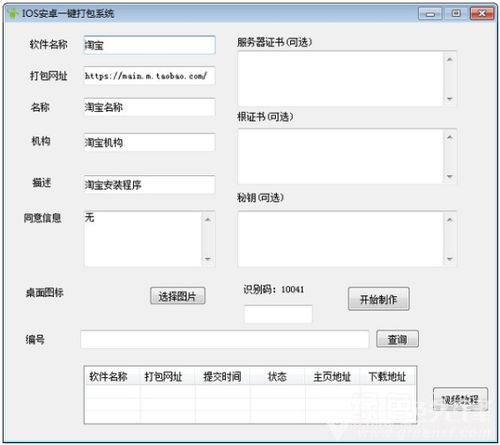This screenshot has width=500, height=445.
Task: Click inside the 服务器证书 text area
Action: [x=341, y=79]
